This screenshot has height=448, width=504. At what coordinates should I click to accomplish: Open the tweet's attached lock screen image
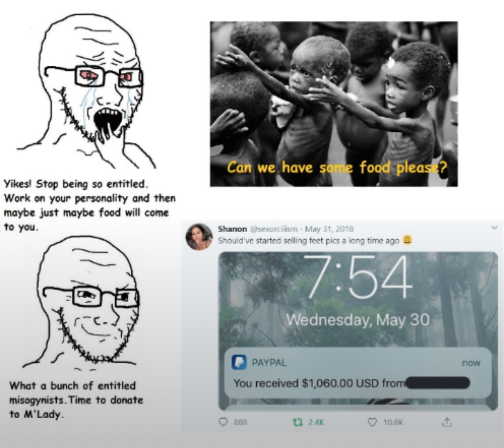[358, 332]
